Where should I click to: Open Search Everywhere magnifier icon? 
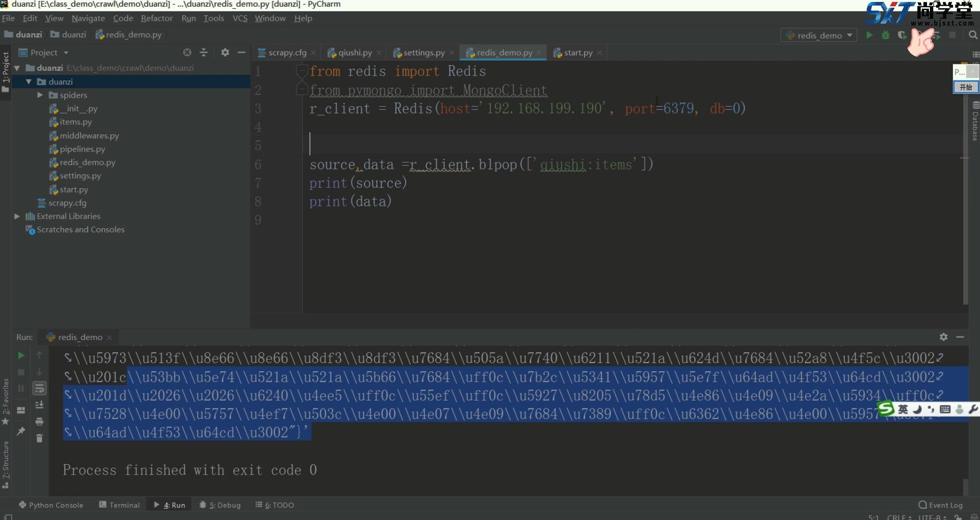click(x=973, y=35)
